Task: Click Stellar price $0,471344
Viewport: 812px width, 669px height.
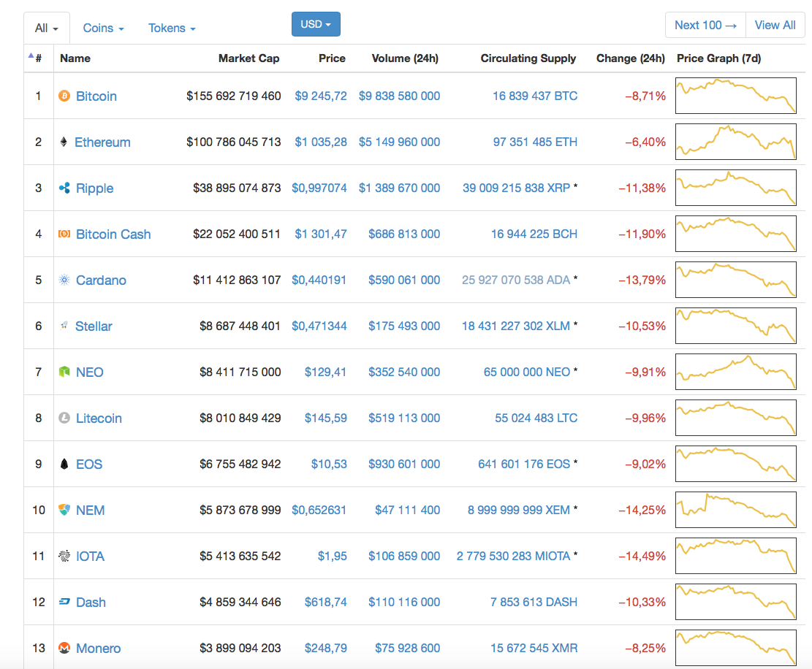Action: coord(319,326)
